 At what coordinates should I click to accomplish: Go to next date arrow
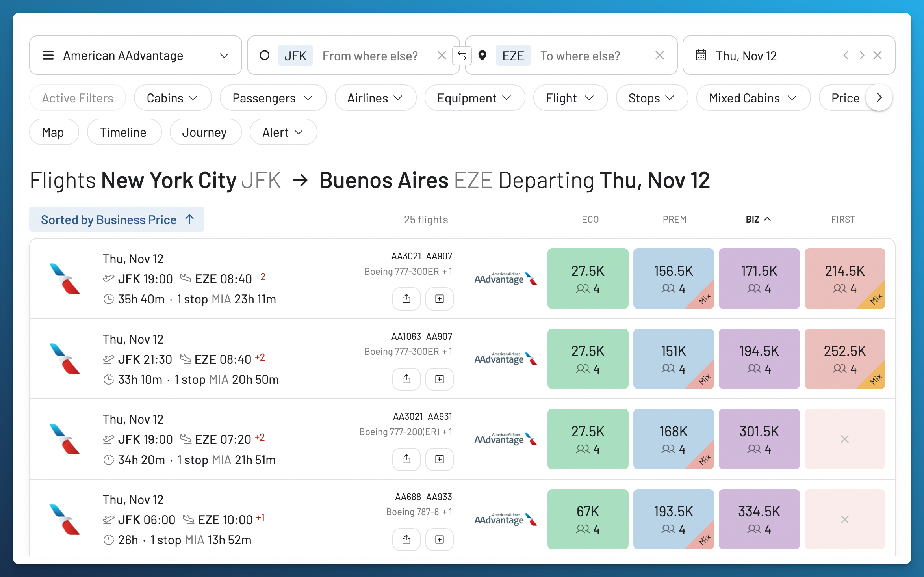[x=861, y=56]
